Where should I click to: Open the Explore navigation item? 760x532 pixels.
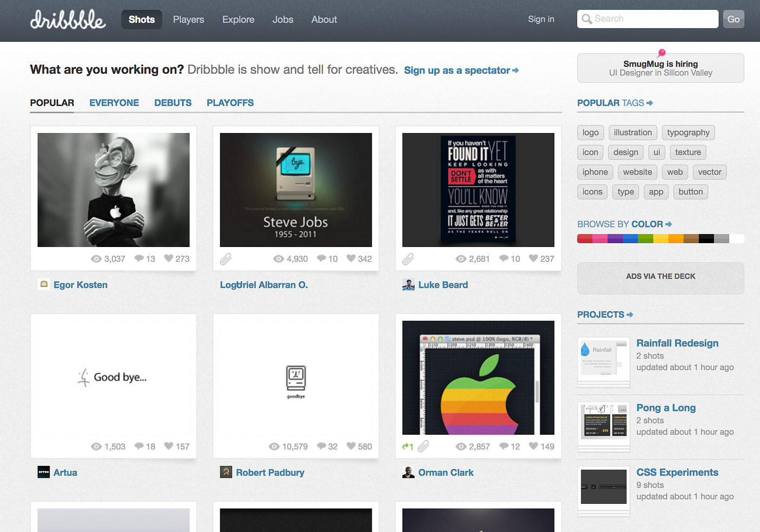click(x=238, y=20)
